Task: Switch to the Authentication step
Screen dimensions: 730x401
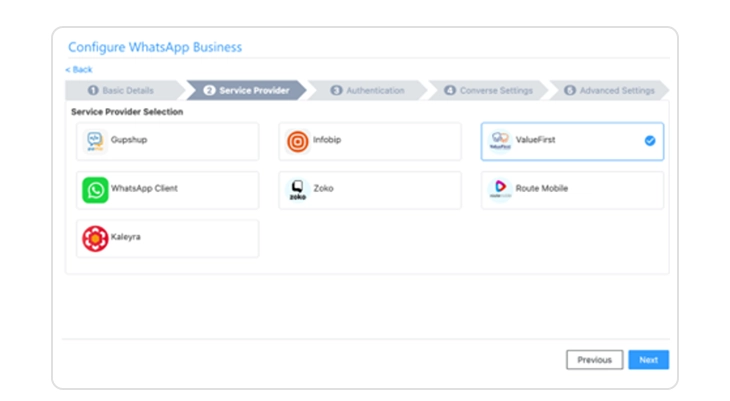Action: click(368, 91)
